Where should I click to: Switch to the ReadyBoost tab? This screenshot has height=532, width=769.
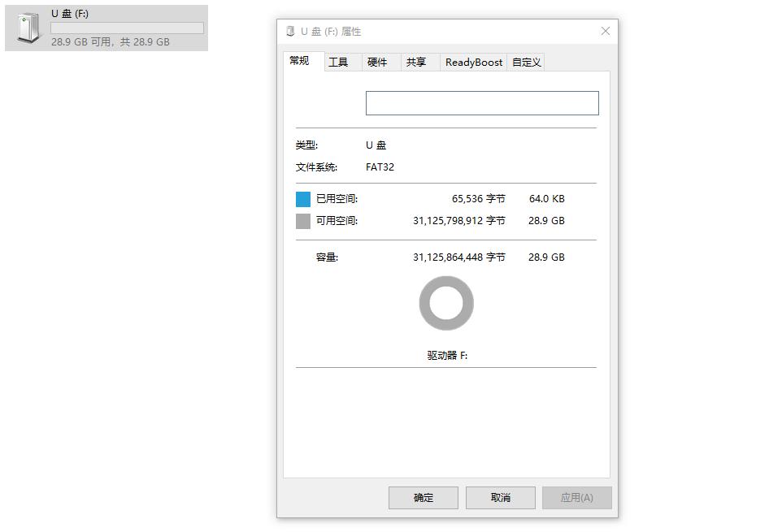pyautogui.click(x=472, y=62)
